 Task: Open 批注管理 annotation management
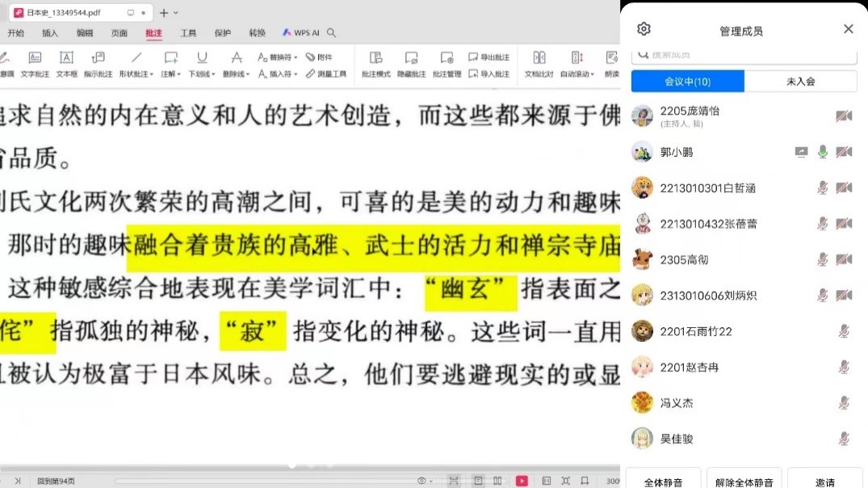[447, 64]
